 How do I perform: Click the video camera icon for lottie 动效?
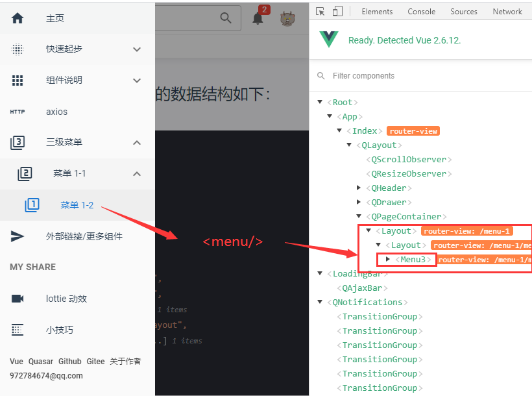coord(18,299)
